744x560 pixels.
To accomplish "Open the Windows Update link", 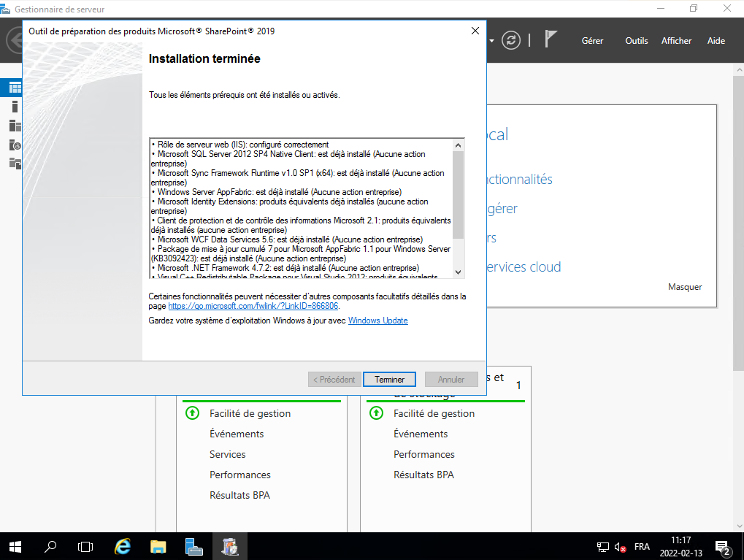I will [x=377, y=321].
